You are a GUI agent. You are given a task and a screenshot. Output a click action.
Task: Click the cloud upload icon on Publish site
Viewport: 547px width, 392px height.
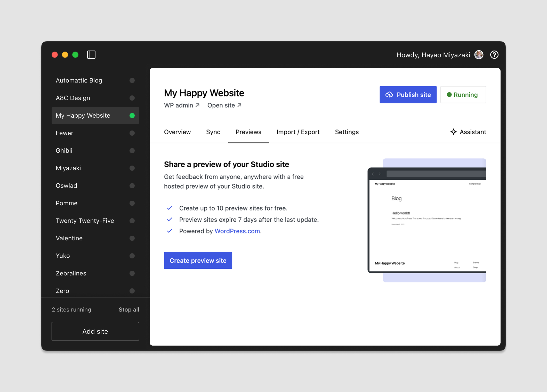tap(389, 95)
